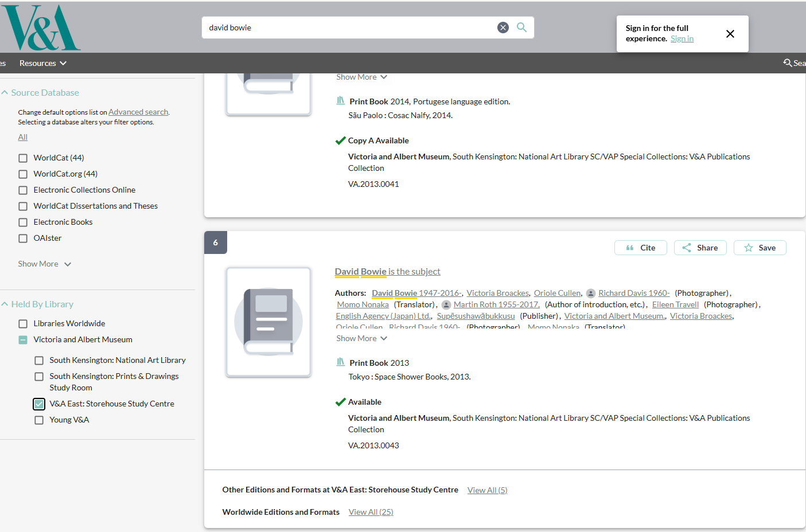The height and width of the screenshot is (532, 806).
Task: Click the V&A logo
Action: (x=40, y=28)
